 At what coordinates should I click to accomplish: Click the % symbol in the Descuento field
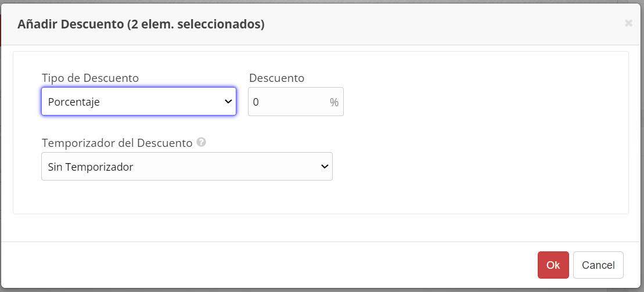334,102
